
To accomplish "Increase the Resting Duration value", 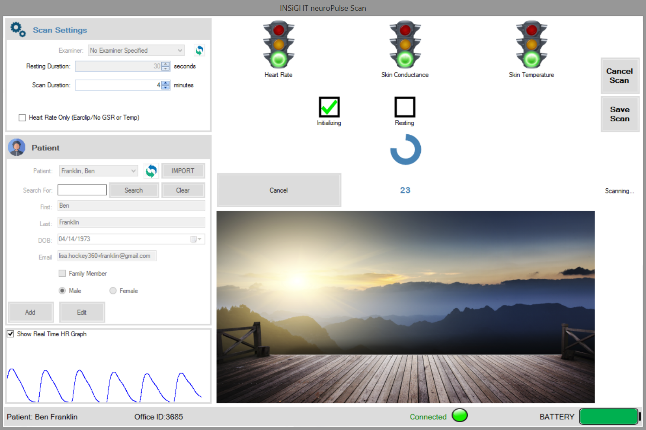I will pos(166,63).
